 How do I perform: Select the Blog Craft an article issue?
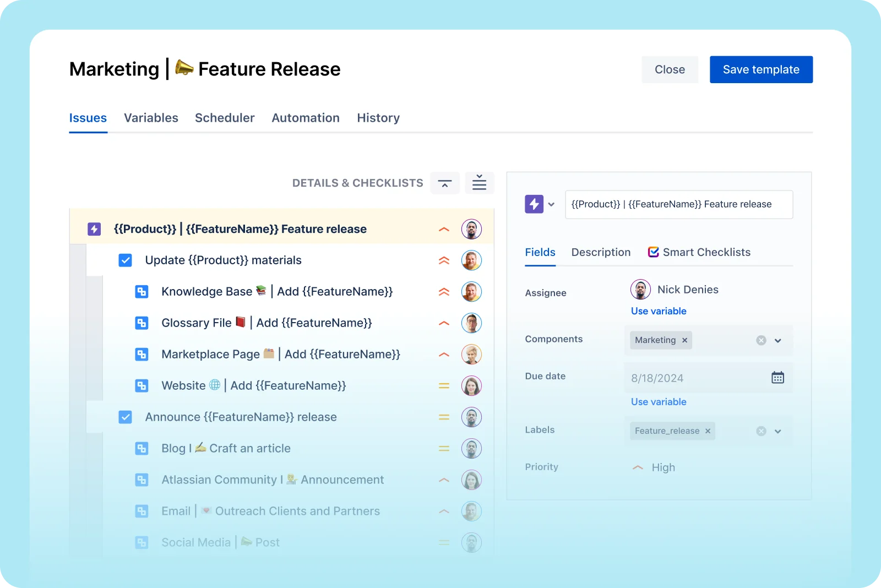[298, 449]
